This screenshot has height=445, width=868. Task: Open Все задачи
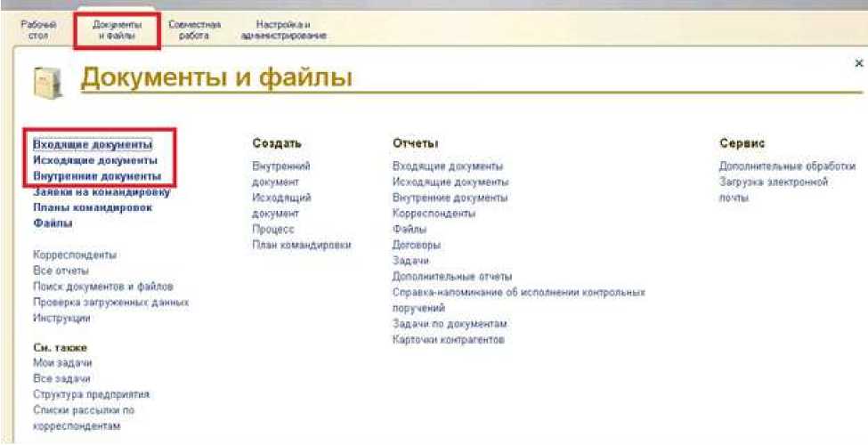(61, 378)
